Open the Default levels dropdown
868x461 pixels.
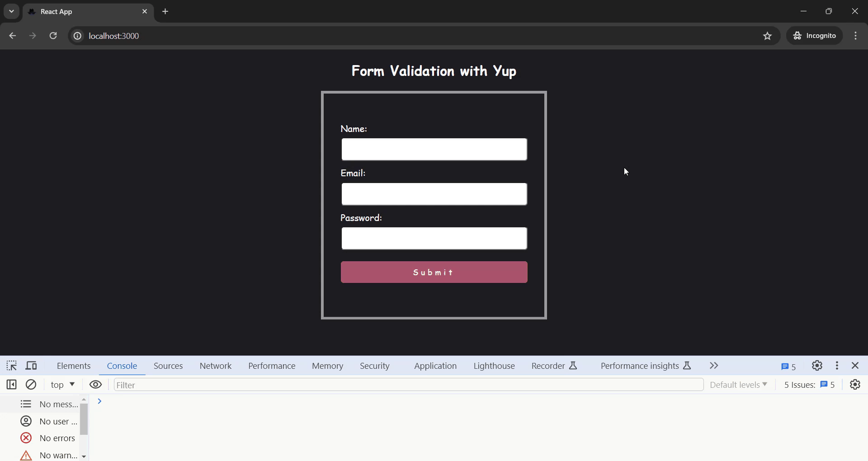739,385
